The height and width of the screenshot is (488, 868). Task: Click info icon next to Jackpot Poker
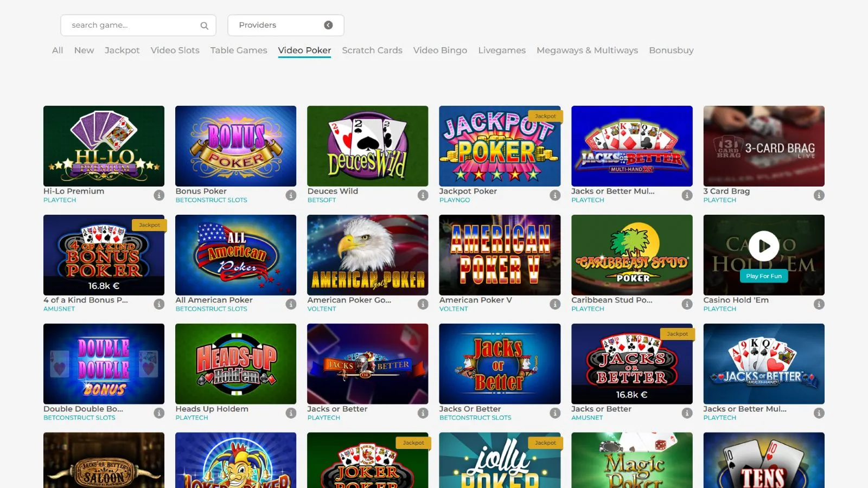click(555, 195)
